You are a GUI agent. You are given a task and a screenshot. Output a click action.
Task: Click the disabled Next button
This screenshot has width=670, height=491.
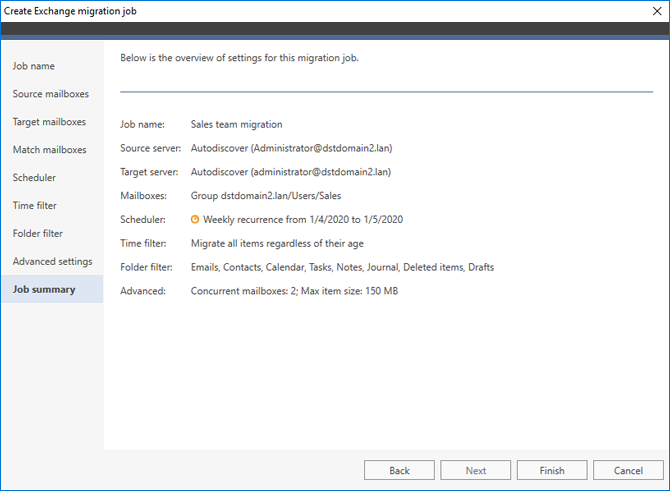pos(476,470)
